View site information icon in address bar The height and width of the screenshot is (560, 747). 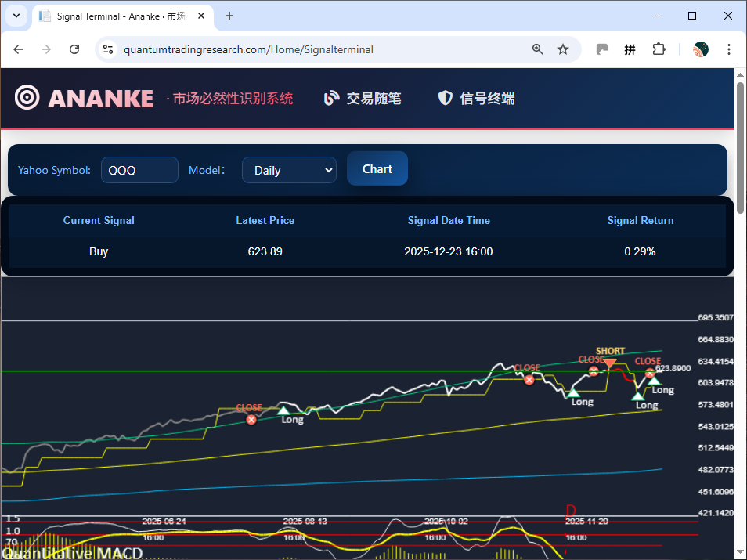click(x=108, y=49)
